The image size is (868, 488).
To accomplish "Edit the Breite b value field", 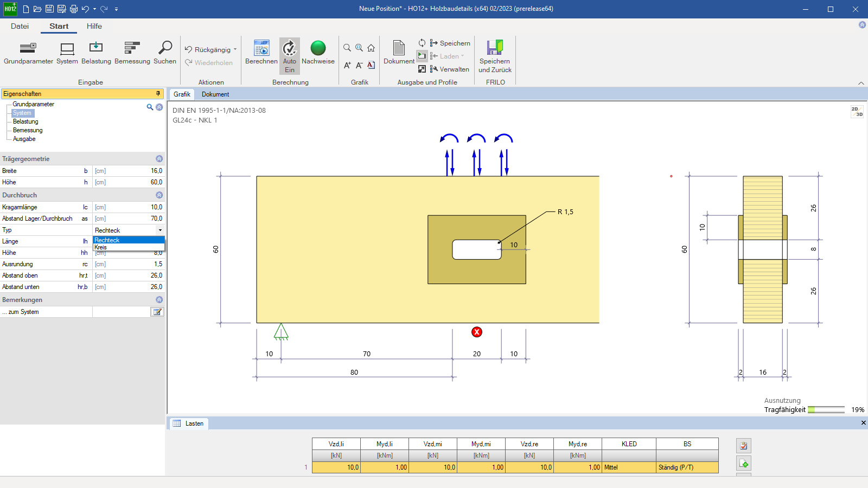I will [x=128, y=171].
